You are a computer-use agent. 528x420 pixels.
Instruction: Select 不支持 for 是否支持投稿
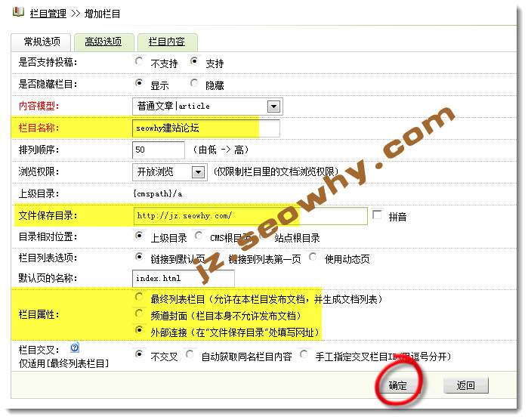tap(138, 63)
